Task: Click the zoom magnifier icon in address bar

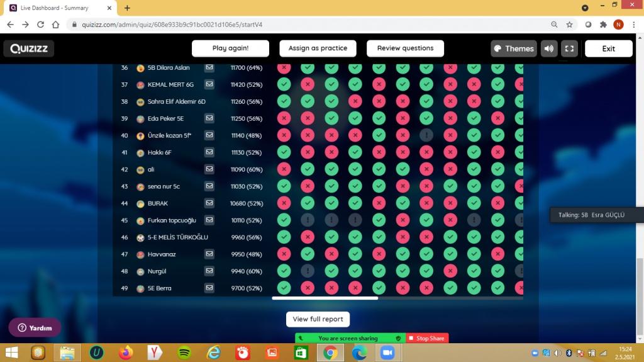Action: point(554,25)
